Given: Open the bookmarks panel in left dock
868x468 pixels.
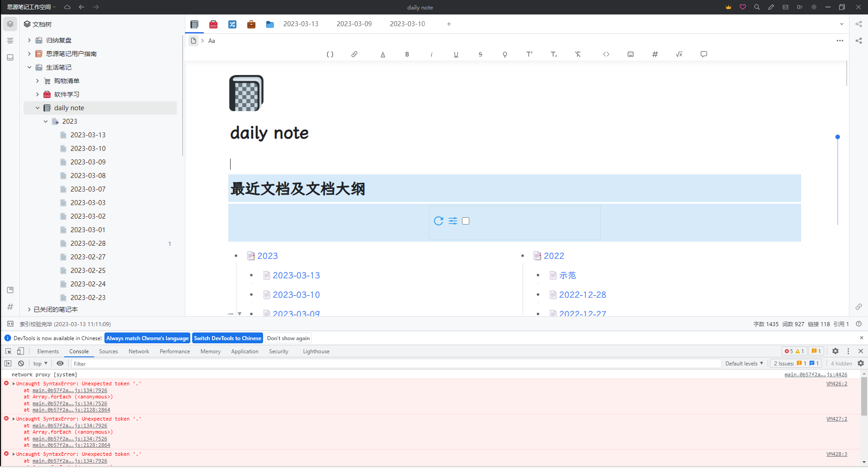Looking at the screenshot, I should click(x=10, y=290).
